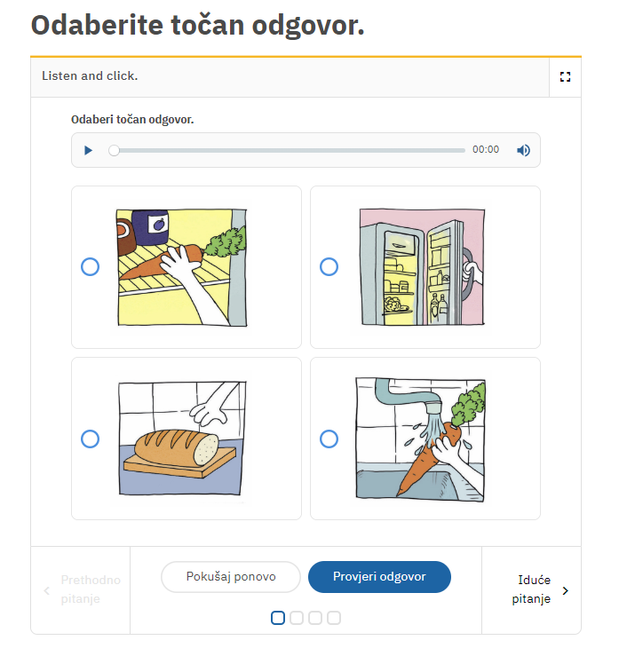Select radio button for bread on board
Image resolution: width=619 pixels, height=672 pixels.
pos(90,439)
